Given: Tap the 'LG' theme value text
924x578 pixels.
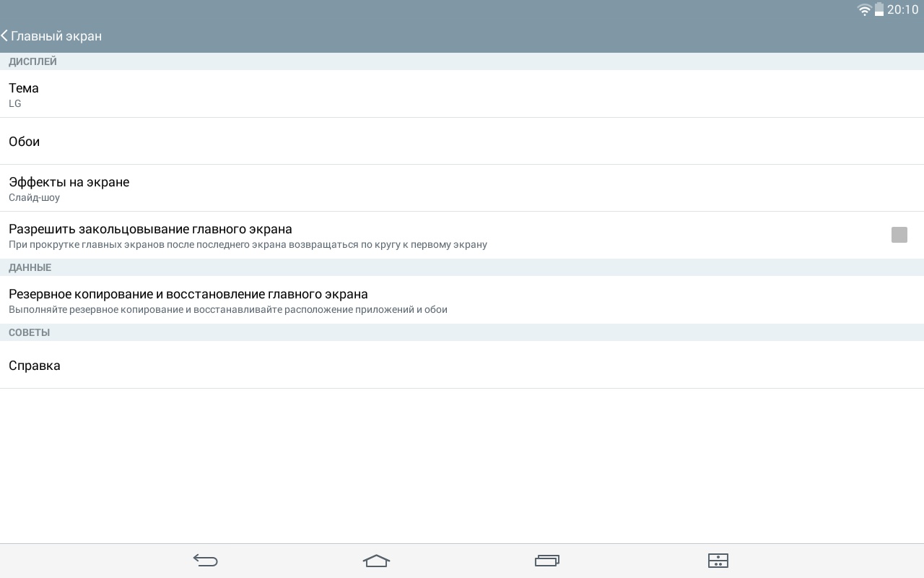Looking at the screenshot, I should click(x=15, y=103).
